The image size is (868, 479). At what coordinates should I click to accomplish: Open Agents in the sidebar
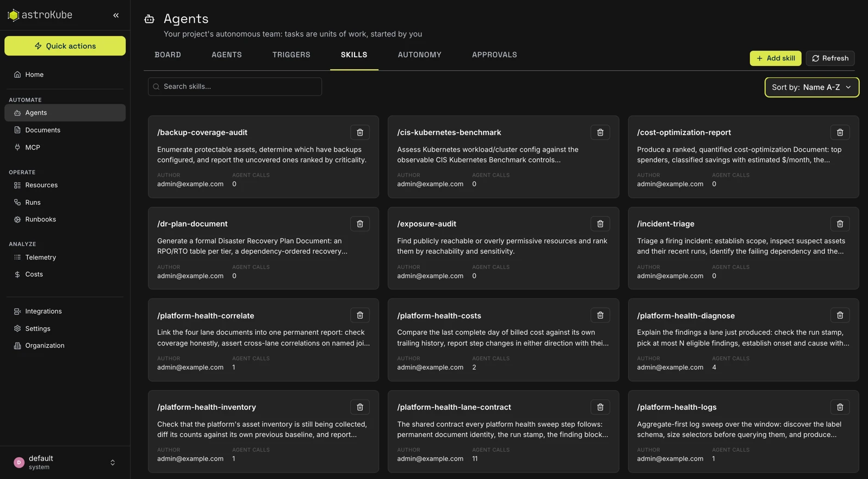pos(65,113)
